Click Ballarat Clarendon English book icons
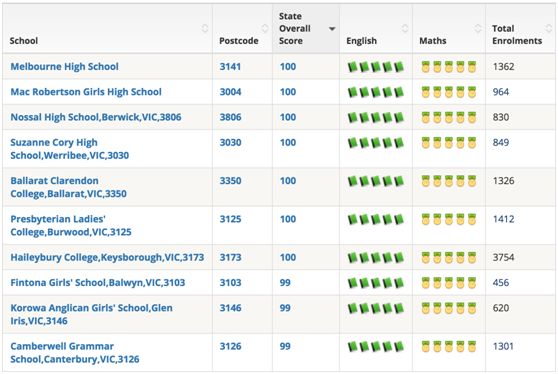Image resolution: width=558 pixels, height=374 pixels. (376, 181)
